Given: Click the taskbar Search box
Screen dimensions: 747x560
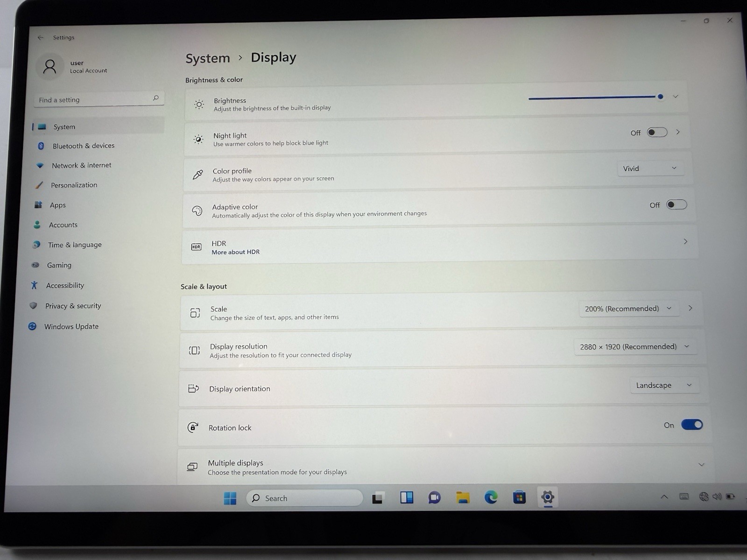Looking at the screenshot, I should coord(304,498).
